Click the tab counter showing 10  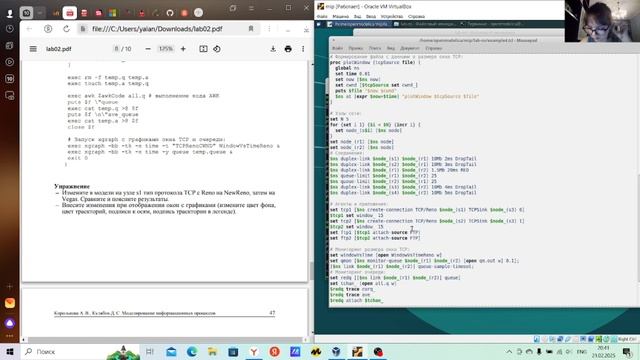[26, 13]
